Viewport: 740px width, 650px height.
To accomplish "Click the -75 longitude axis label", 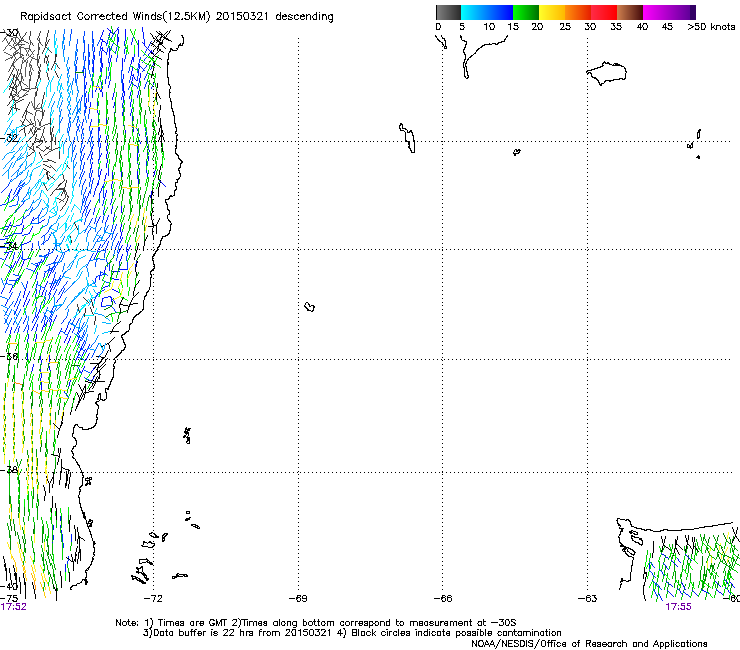I will click(9, 599).
